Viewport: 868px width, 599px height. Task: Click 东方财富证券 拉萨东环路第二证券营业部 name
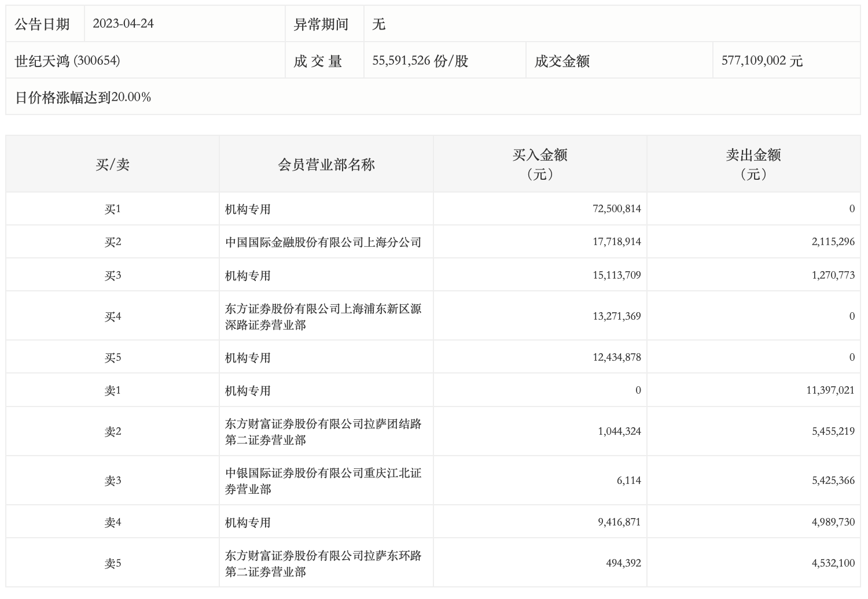323,564
